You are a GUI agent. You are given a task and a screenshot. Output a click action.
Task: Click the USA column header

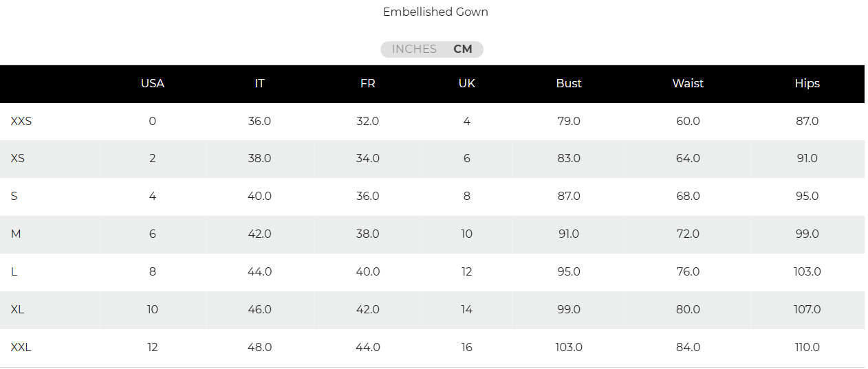pos(152,83)
